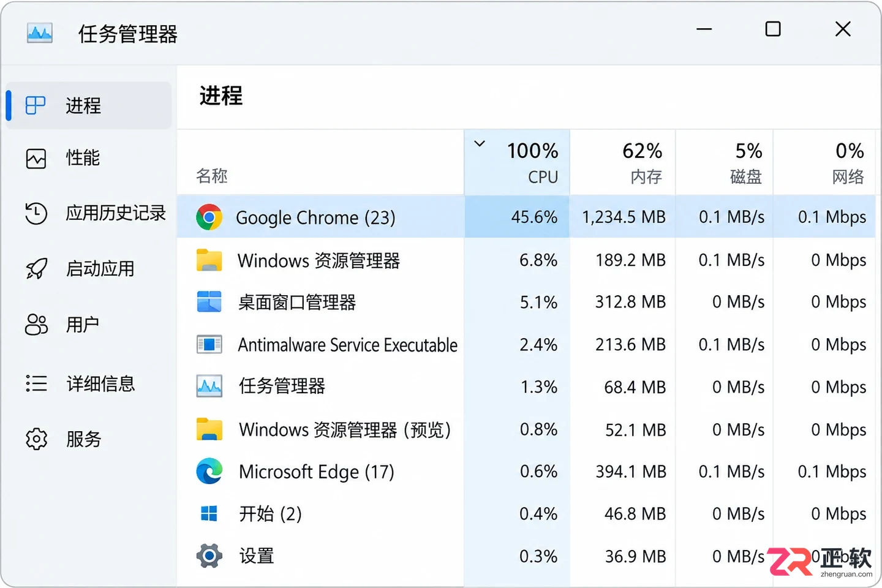Click the Antimalware Service Executable icon

pyautogui.click(x=209, y=344)
